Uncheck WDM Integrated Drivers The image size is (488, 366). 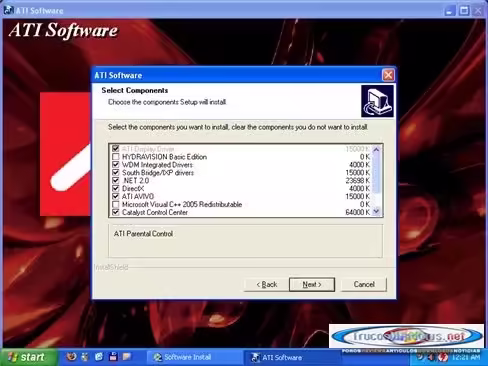tap(116, 165)
